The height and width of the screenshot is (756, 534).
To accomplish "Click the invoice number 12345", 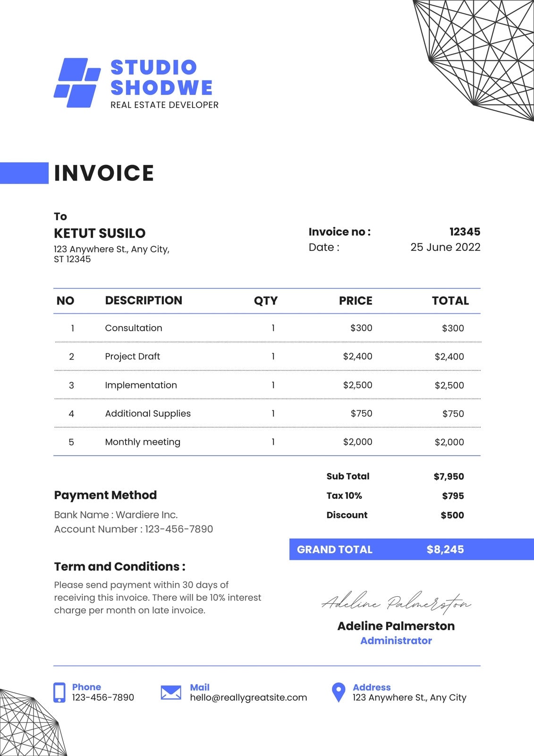I will 465,232.
